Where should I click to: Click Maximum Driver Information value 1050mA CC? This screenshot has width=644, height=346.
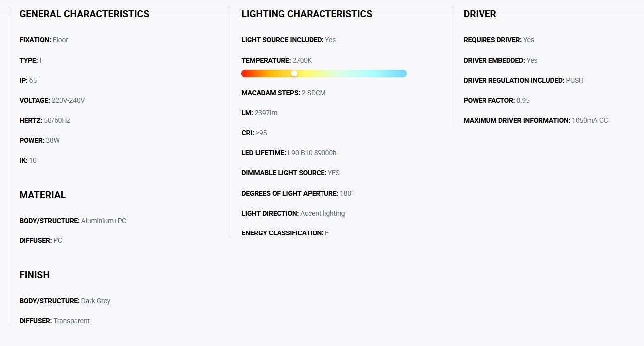tap(590, 120)
